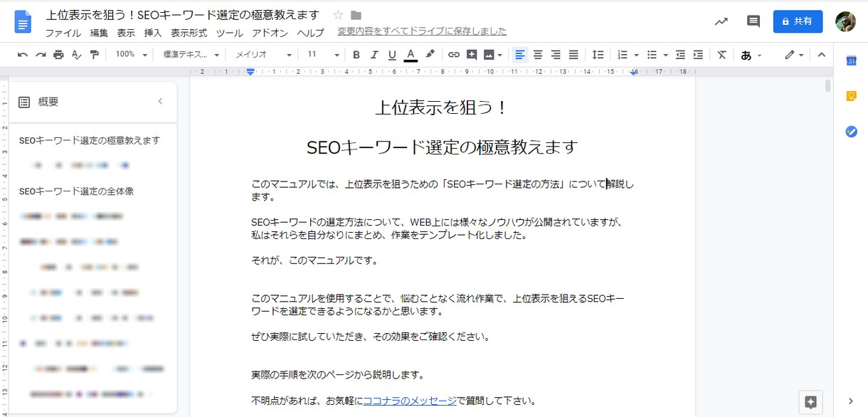This screenshot has height=417, width=868.
Task: Select the paint format tool
Action: click(x=94, y=55)
